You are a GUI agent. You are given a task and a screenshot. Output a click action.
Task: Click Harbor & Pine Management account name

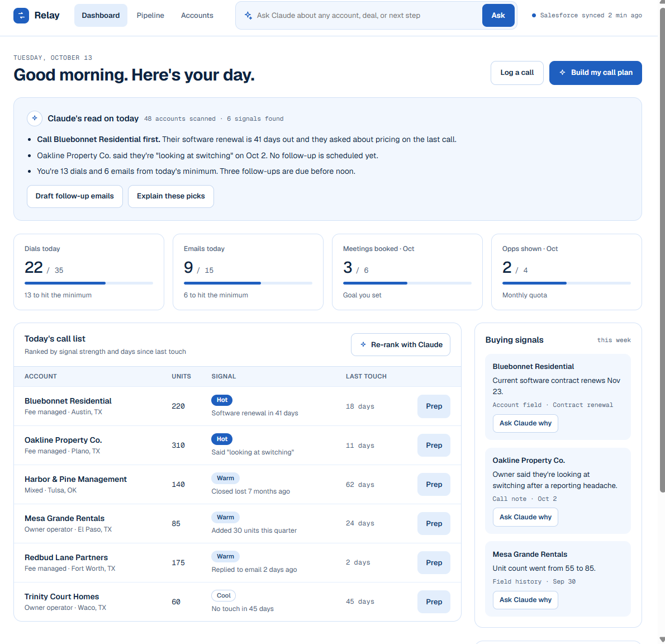click(x=75, y=479)
